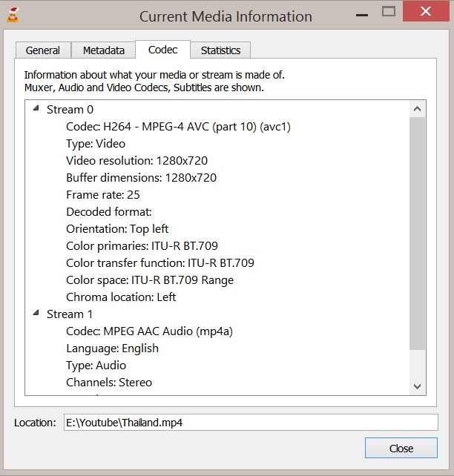
Task: Click the Close button
Action: pos(401,448)
